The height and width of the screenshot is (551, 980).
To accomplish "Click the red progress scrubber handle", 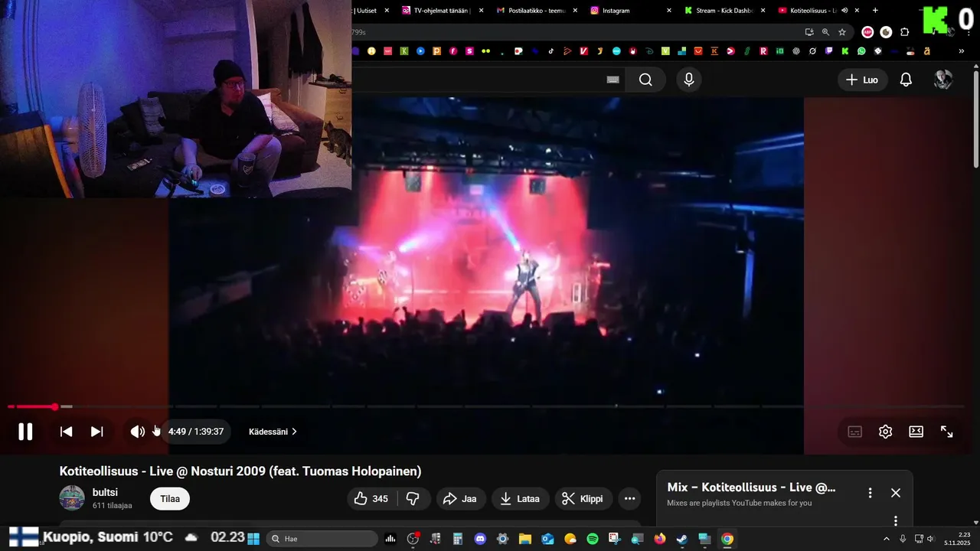I will pyautogui.click(x=55, y=406).
